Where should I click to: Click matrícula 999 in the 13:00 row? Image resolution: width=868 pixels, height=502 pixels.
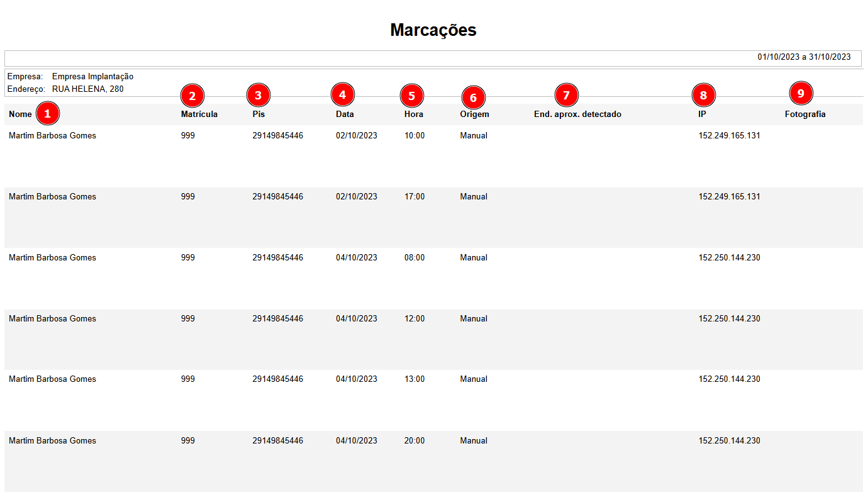coord(188,379)
